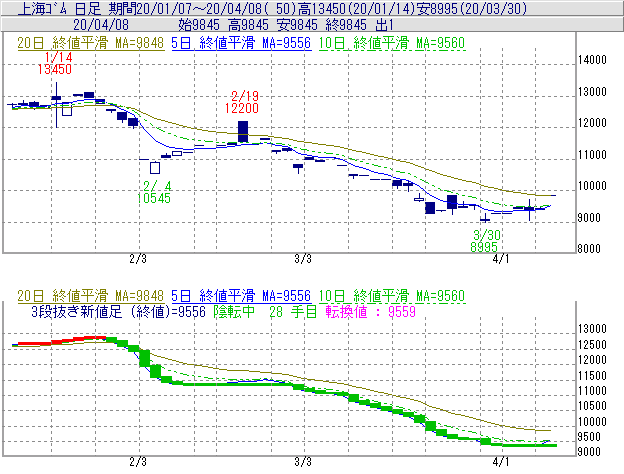Click the title text 上海ゴム 日足
The image size is (624, 474).
60,8
